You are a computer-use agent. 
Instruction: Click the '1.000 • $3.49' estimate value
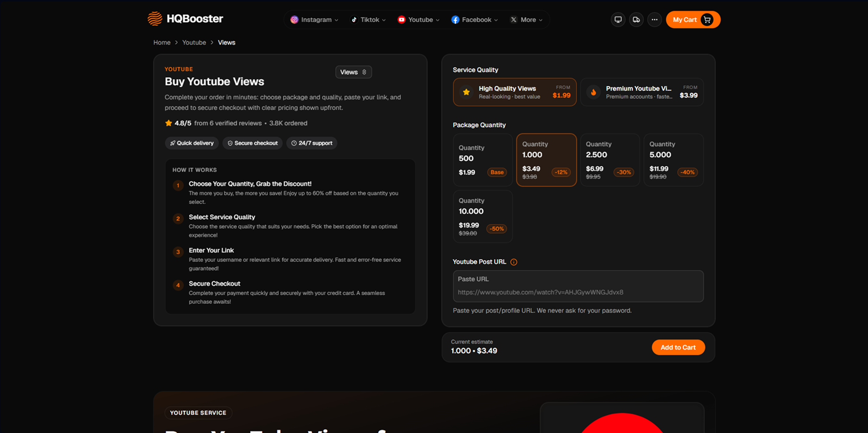click(x=474, y=351)
